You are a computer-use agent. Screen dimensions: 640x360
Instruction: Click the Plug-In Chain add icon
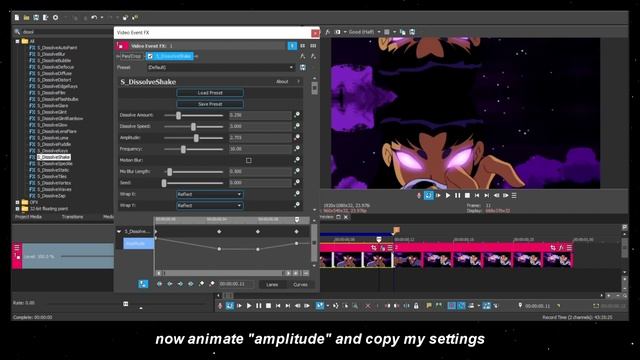(302, 56)
